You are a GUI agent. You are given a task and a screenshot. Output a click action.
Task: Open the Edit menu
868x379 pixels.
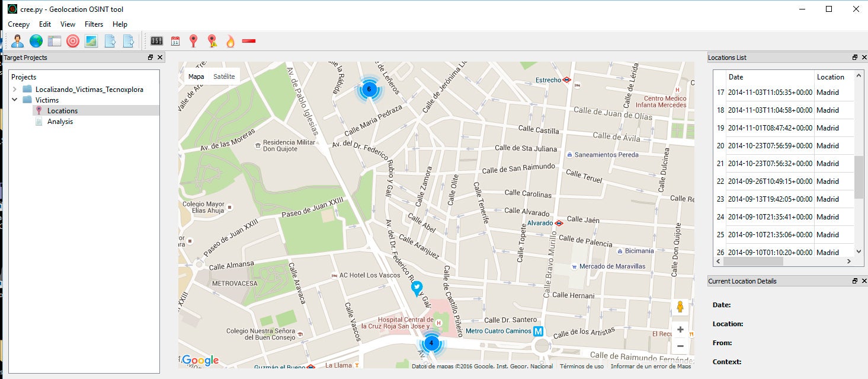coord(45,24)
